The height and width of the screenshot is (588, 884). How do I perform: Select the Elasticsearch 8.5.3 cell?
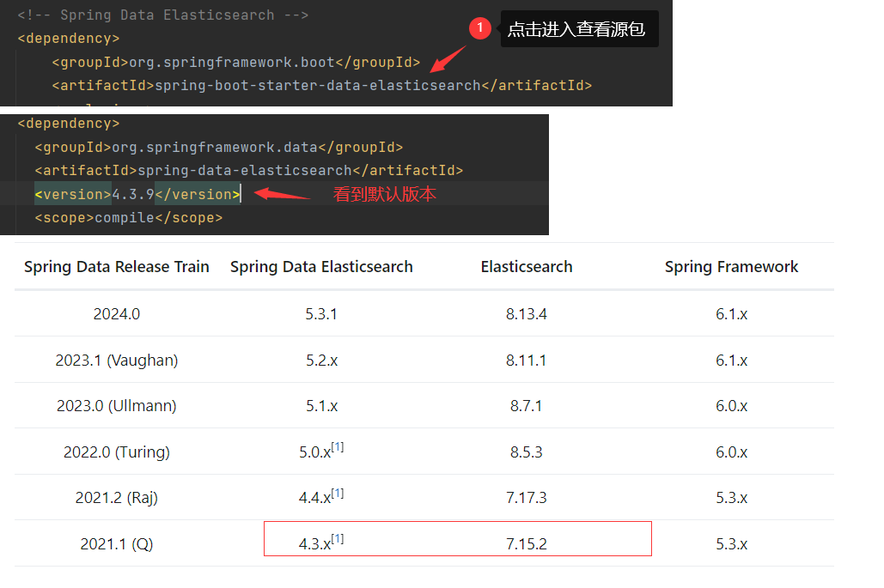coord(527,452)
